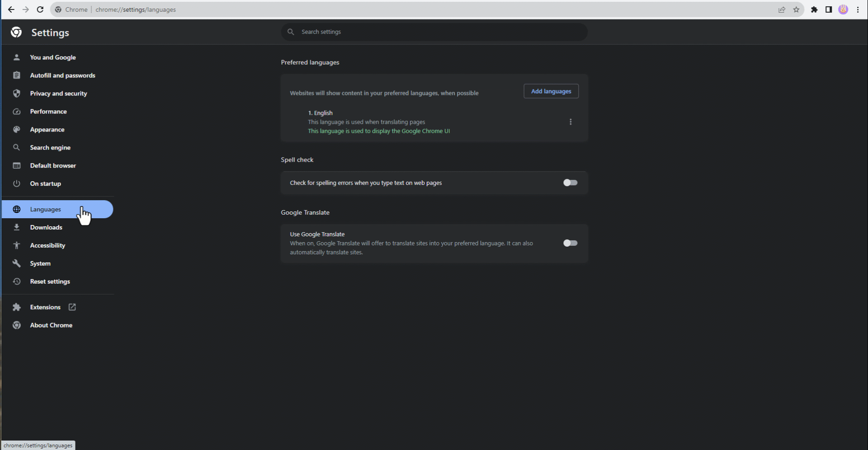The image size is (868, 450).
Task: Go to System settings
Action: [40, 263]
